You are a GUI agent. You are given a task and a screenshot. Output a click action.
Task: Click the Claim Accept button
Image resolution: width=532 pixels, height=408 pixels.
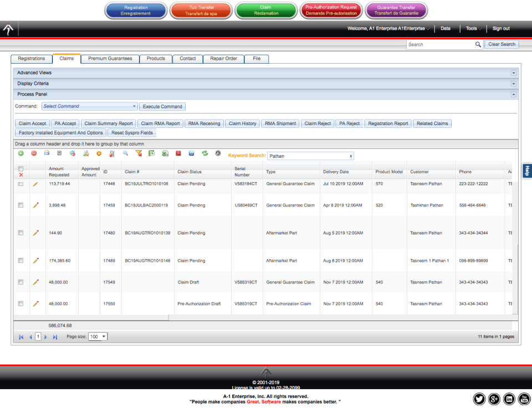point(33,123)
